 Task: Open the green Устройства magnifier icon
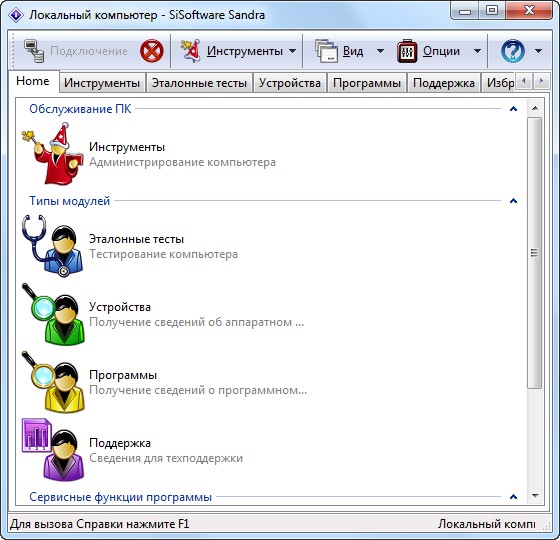53,314
